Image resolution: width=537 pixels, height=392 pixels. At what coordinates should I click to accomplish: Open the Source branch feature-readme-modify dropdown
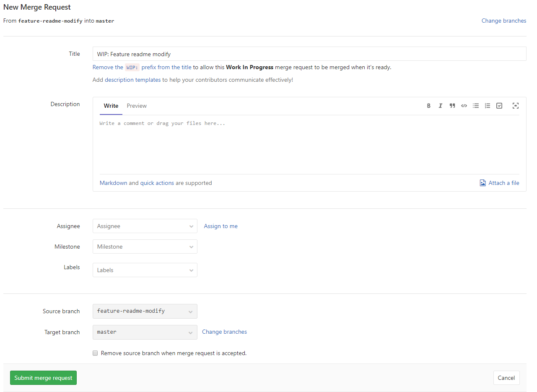pos(145,311)
